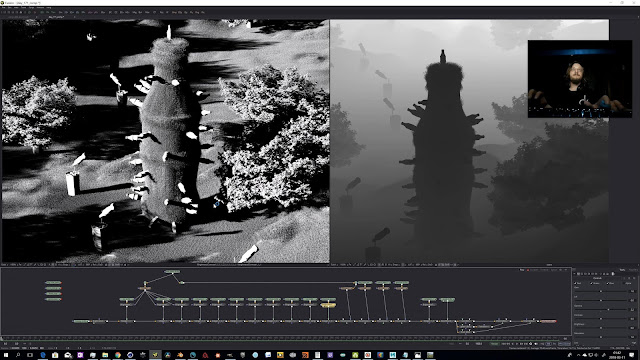Launch Google Chrome from the taskbar
Screen dimensions: 640x360
(x=118, y=355)
